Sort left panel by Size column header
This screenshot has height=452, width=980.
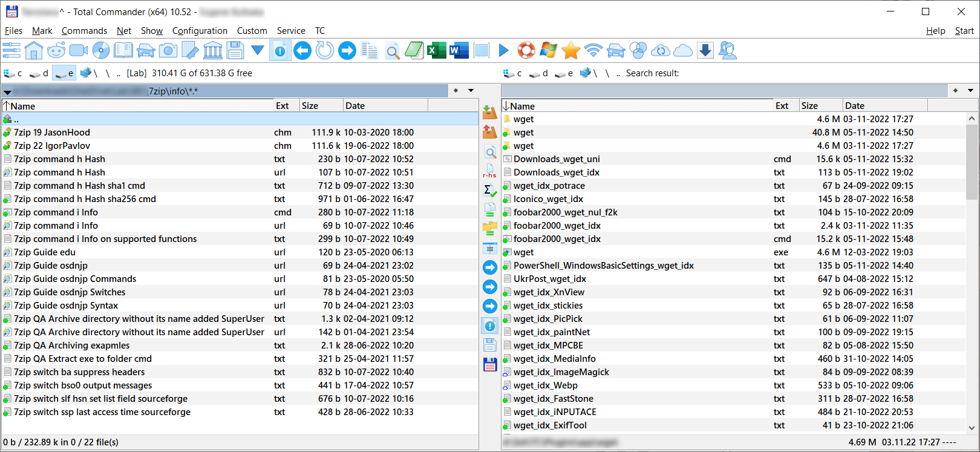(321, 106)
